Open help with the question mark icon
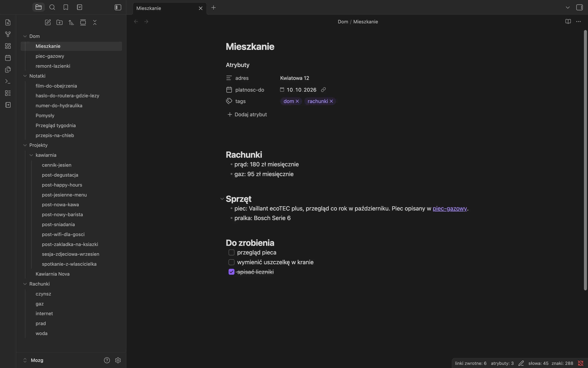Viewport: 588px width, 368px height. click(x=107, y=360)
